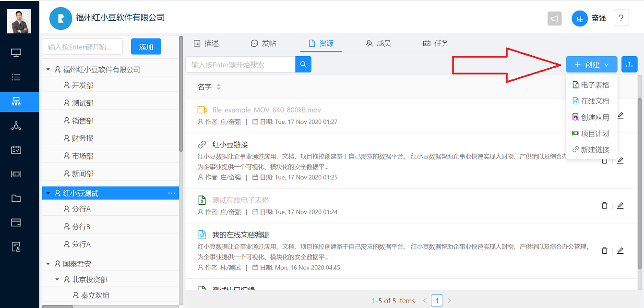This screenshot has height=308, width=644.
Task: Open the list view icon in sidebar
Action: [16, 77]
